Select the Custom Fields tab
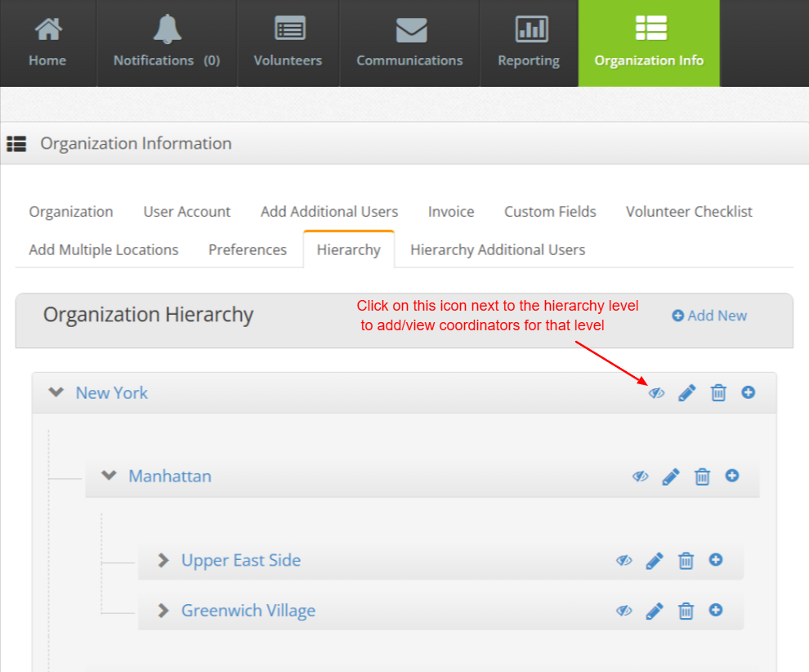 (x=550, y=212)
